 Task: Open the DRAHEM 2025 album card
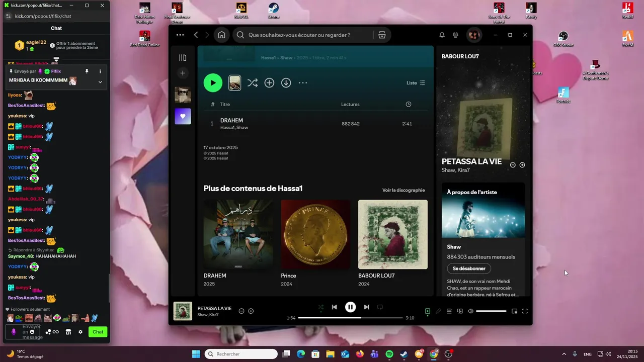tap(238, 243)
